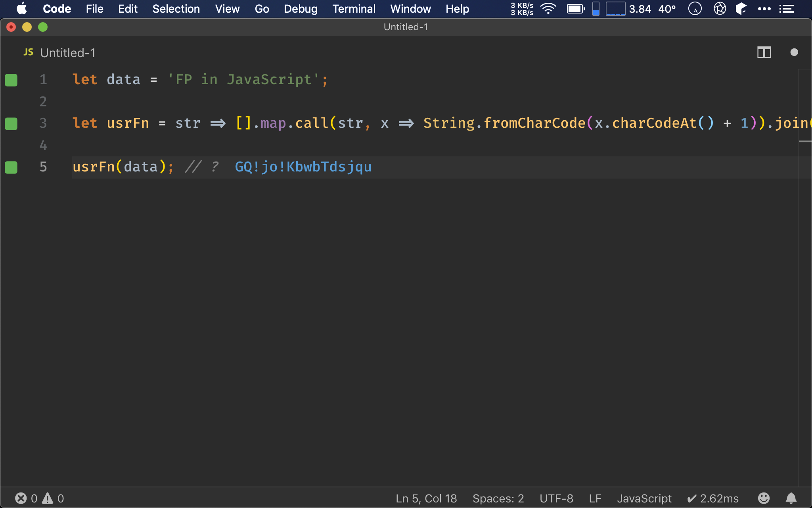This screenshot has height=508, width=812.
Task: Change end of line sequence LF
Action: coord(595,498)
